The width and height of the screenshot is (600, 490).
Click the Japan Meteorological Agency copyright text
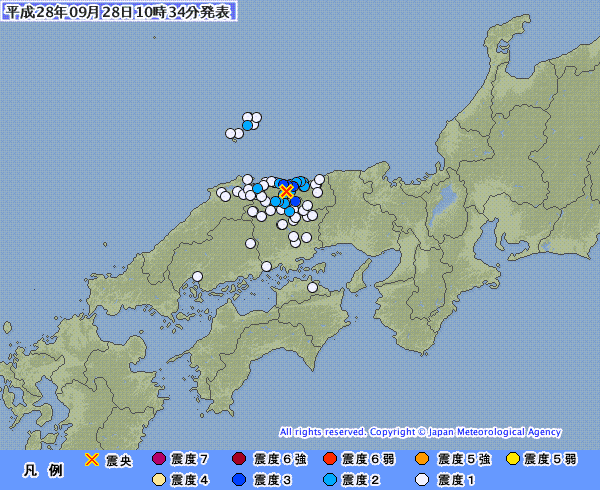pos(420,432)
